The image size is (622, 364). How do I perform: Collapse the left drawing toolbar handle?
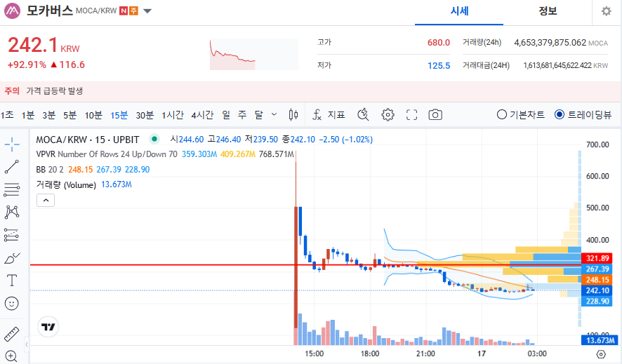27,344
